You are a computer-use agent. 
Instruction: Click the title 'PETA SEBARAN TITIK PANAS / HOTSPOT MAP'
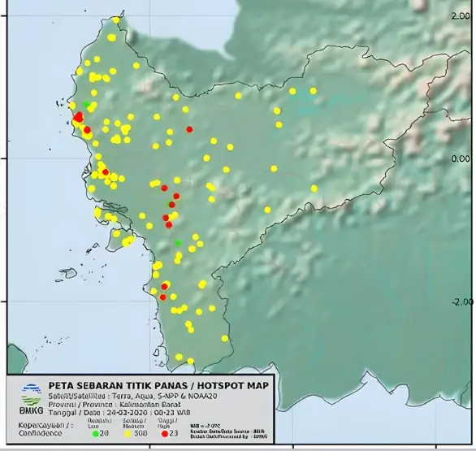[x=158, y=386]
